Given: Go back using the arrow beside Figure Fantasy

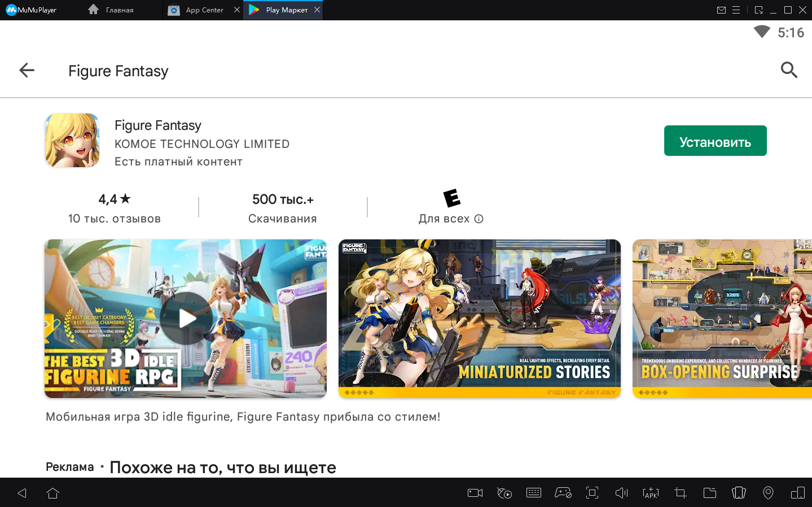Looking at the screenshot, I should [x=27, y=71].
